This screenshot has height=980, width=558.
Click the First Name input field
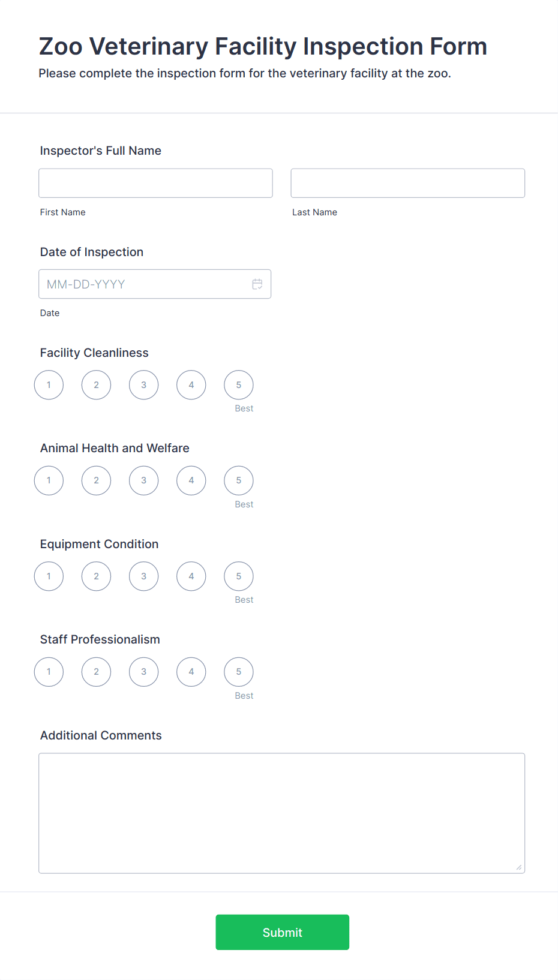(155, 183)
